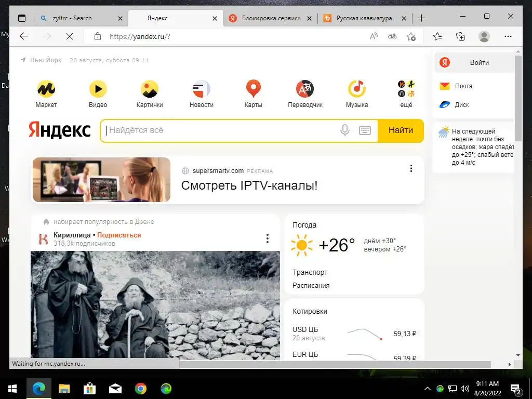The width and height of the screenshot is (532, 399).
Task: Open File Explorer from taskbar
Action: click(x=64, y=389)
